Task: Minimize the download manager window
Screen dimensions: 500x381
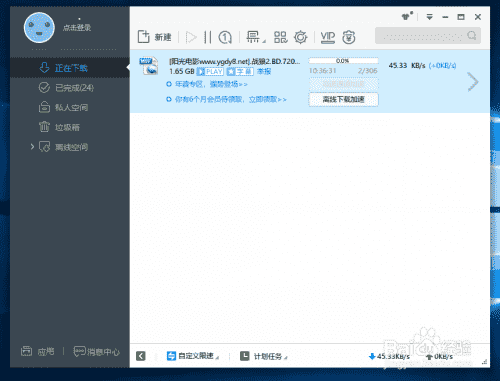Action: click(445, 17)
